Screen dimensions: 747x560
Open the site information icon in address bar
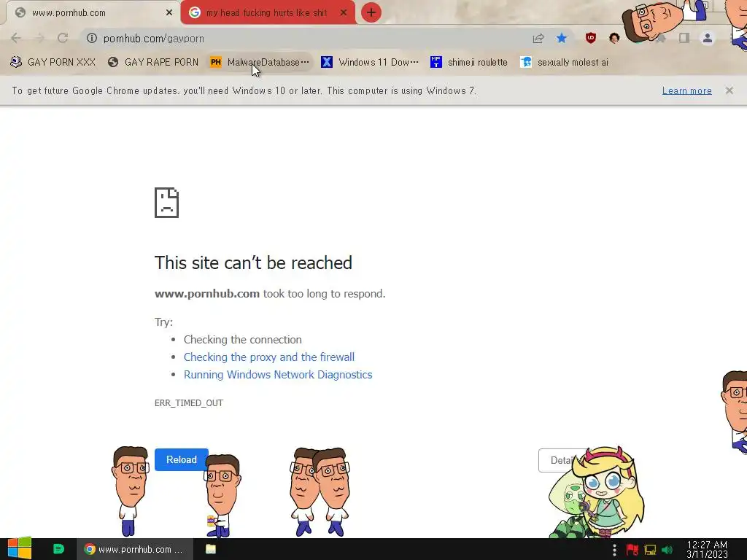(91, 38)
